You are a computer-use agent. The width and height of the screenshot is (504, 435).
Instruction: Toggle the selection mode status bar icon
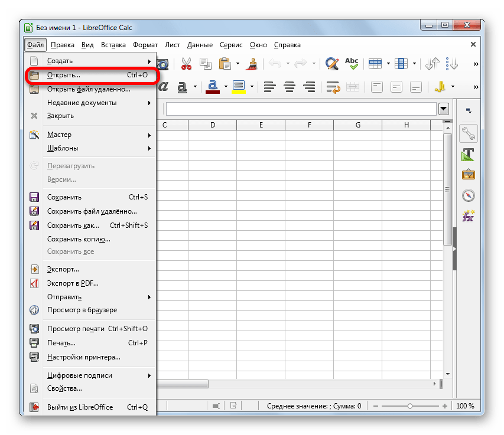pyautogui.click(x=217, y=406)
